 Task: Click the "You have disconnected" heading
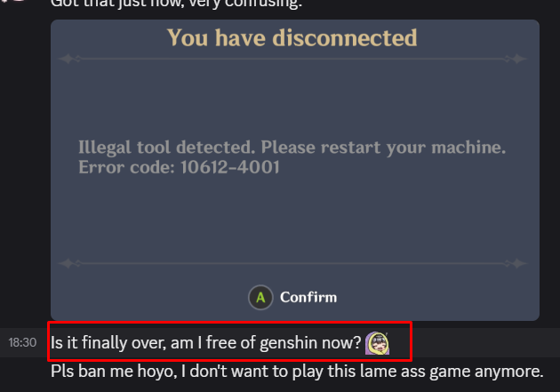tap(292, 38)
